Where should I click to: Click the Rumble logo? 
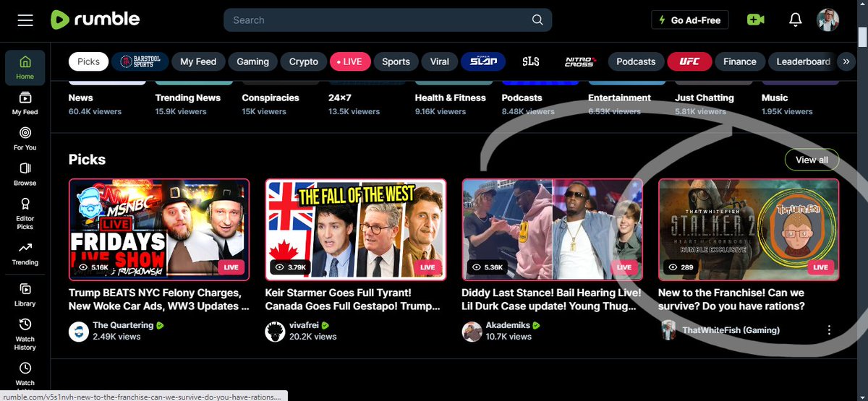click(x=95, y=20)
